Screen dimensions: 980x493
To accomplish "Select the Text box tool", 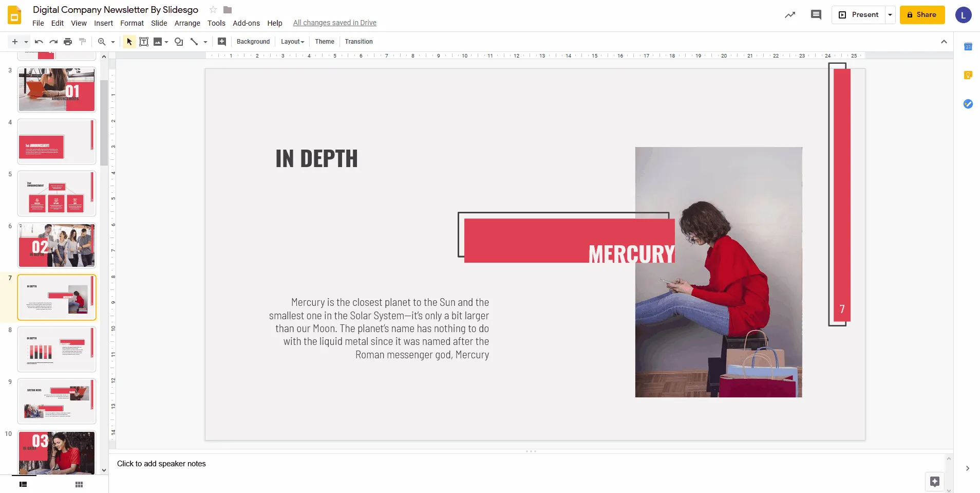I will (x=144, y=42).
